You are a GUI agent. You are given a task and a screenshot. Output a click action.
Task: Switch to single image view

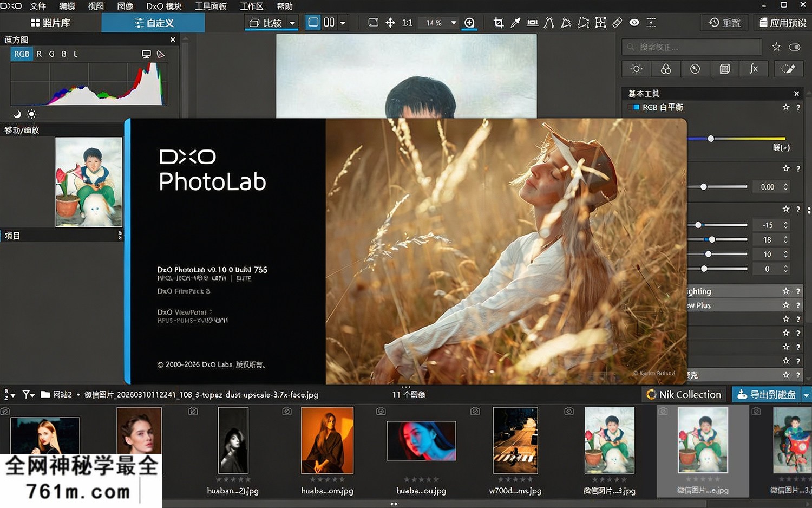(x=313, y=23)
